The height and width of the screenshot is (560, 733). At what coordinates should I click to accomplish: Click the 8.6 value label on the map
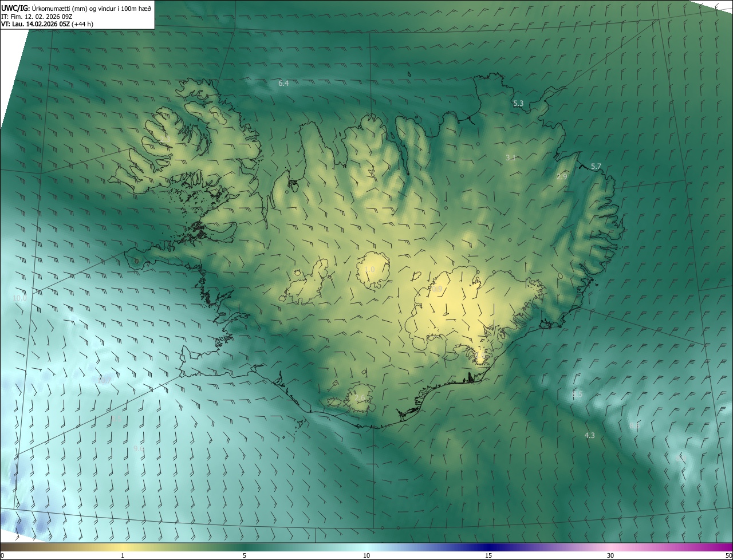tap(635, 426)
